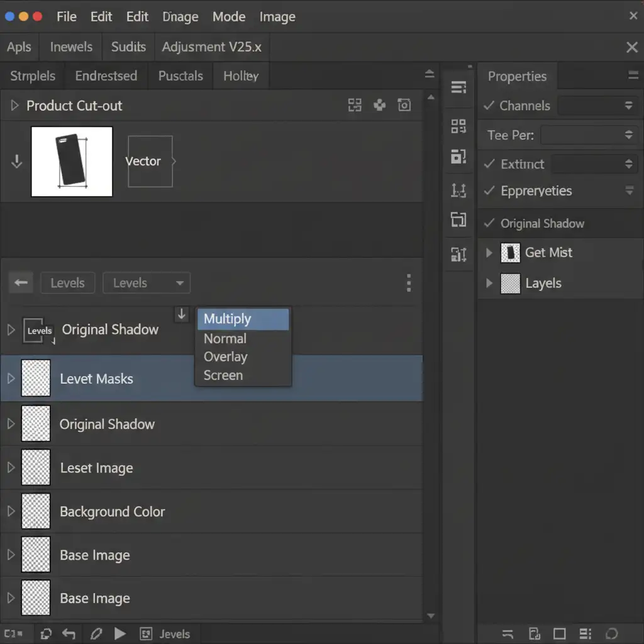The width and height of the screenshot is (644, 644).
Task: Click the camera icon in Product Cut-out header
Action: (x=404, y=106)
